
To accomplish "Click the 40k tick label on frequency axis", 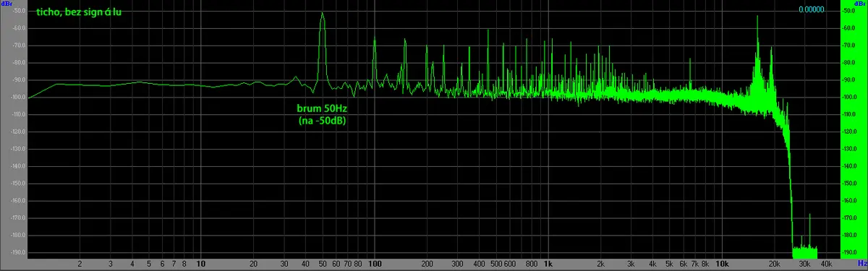I will click(826, 264).
